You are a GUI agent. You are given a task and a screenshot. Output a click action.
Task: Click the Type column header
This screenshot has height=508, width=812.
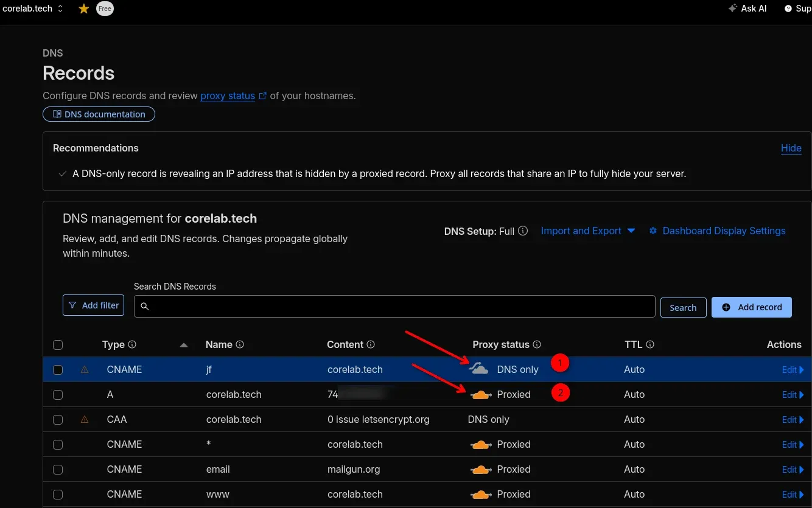tap(113, 344)
